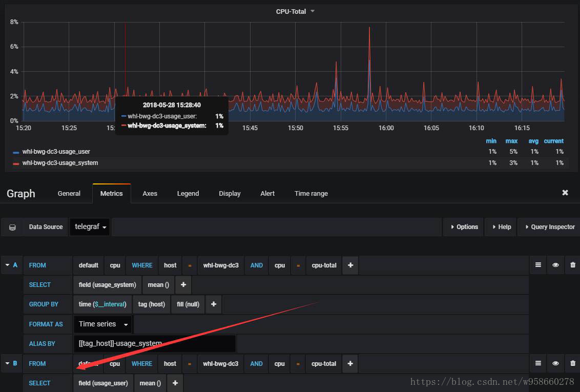Collapse query A

pos(7,265)
